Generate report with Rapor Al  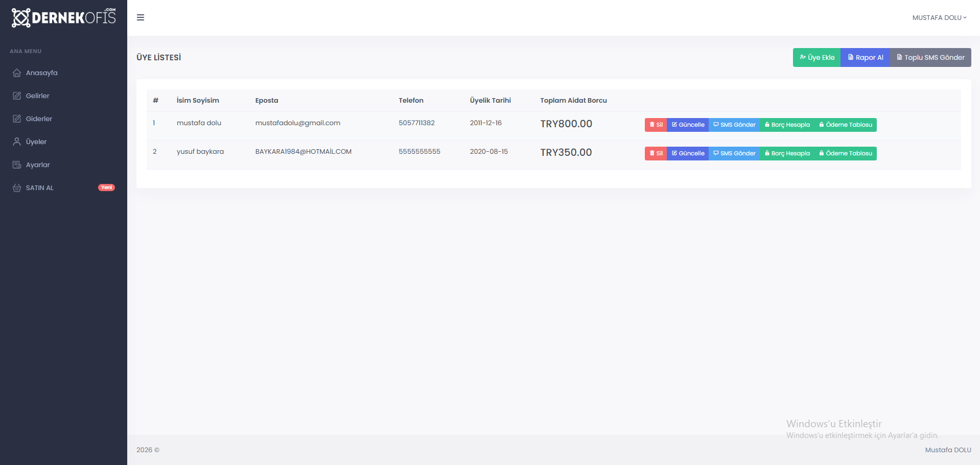point(865,57)
